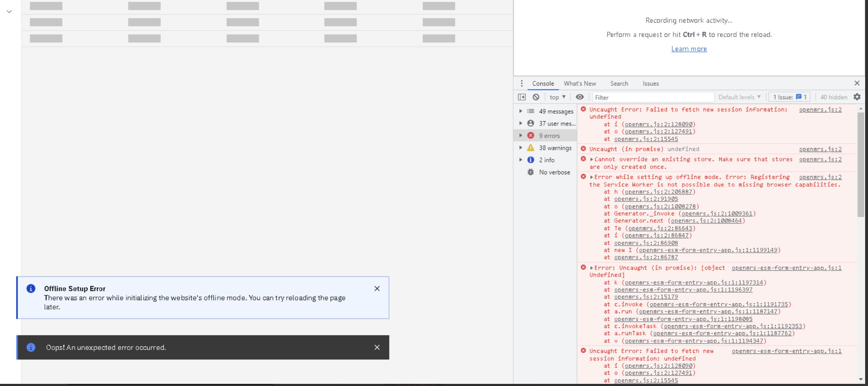
Task: Close the unexpected error toast
Action: click(x=377, y=347)
